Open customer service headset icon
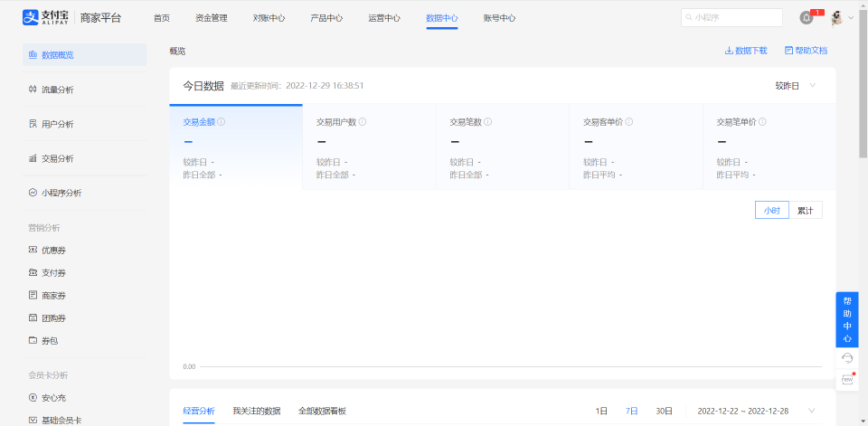868x426 pixels. click(x=847, y=358)
